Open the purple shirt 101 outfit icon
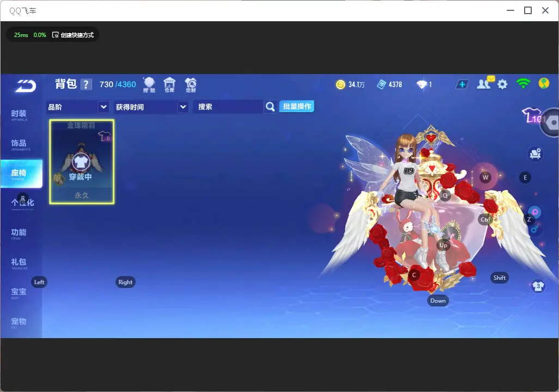Viewport: 559px width, 392px height. tap(533, 115)
